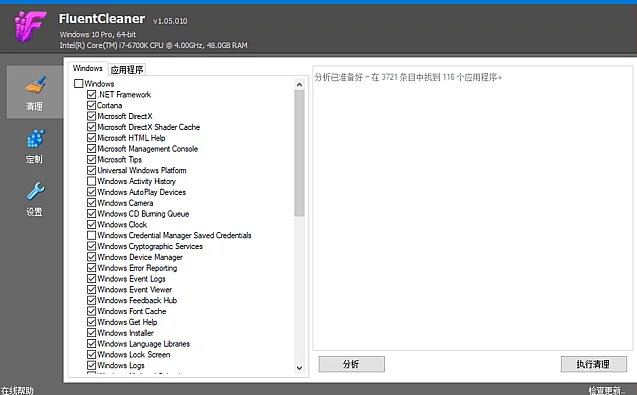Click the Intel Core i7-6700K CPU info text
Viewport: 637px width, 395px height.
(x=153, y=46)
